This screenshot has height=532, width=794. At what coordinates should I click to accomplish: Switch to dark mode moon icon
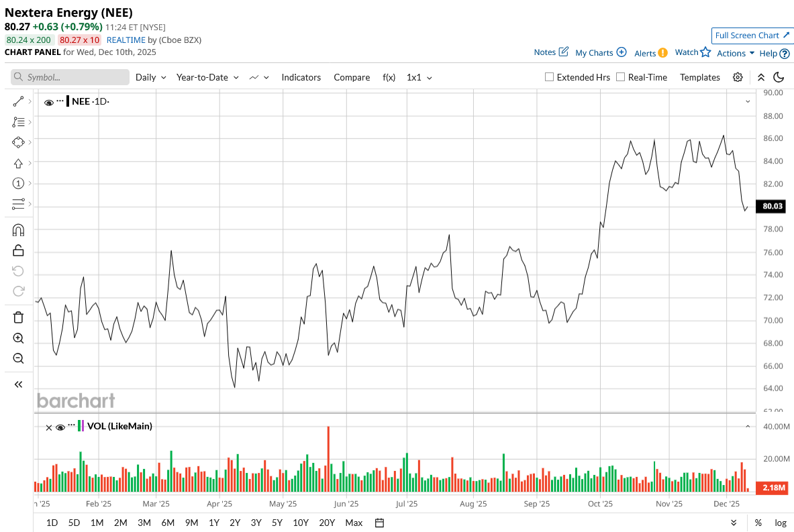(779, 77)
